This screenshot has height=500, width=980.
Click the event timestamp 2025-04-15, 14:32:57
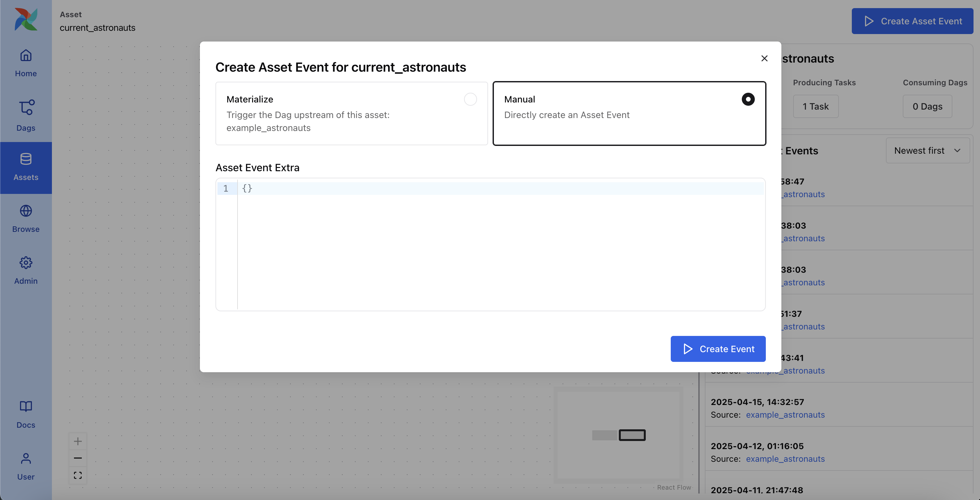point(757,402)
